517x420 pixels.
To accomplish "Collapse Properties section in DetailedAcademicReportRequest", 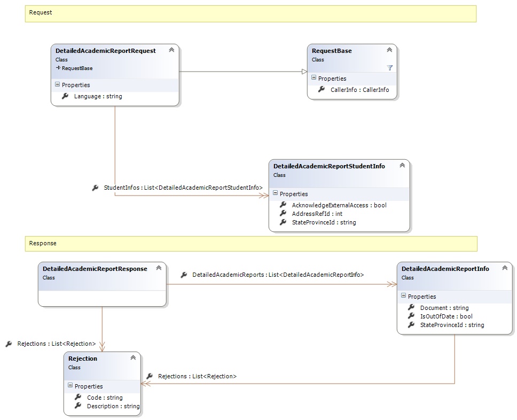I will click(x=57, y=84).
